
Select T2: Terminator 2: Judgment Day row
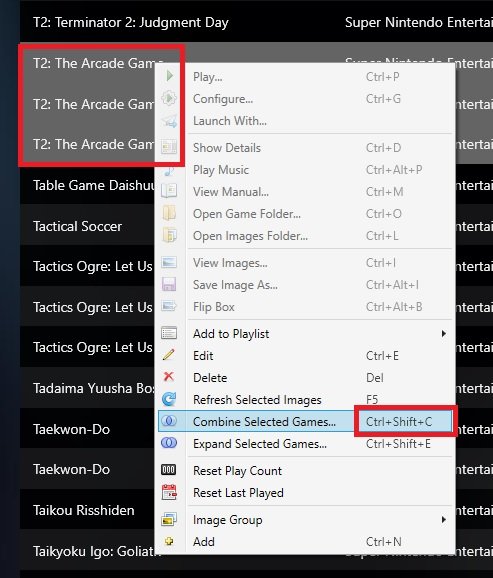click(256, 22)
